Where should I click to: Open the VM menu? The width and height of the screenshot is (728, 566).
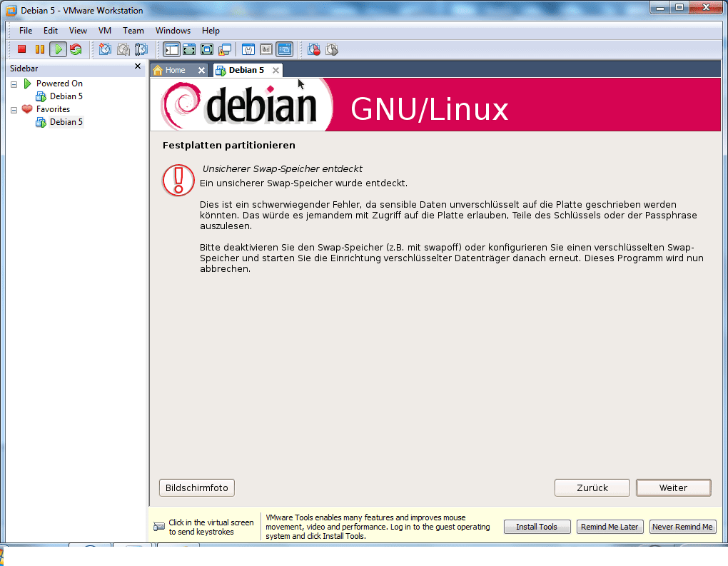point(105,31)
